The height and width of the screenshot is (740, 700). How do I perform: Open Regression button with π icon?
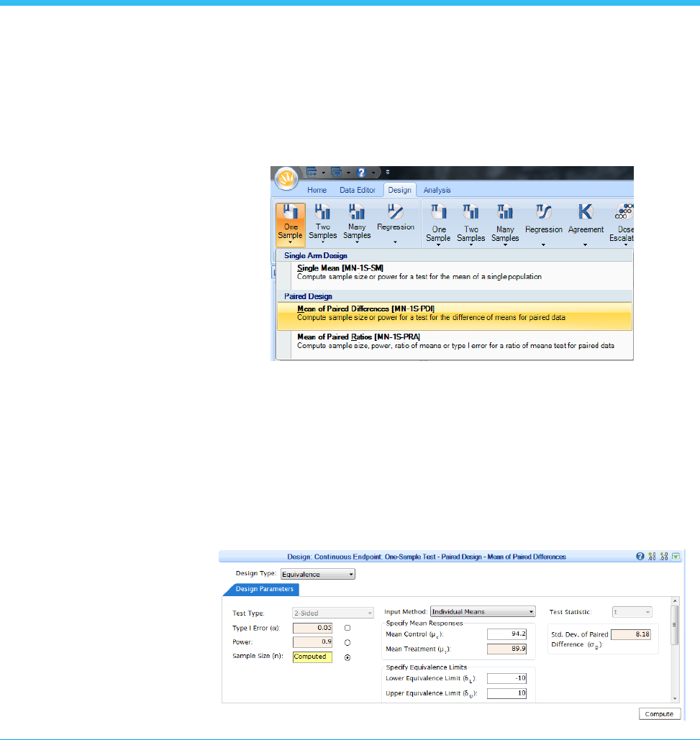point(544,224)
